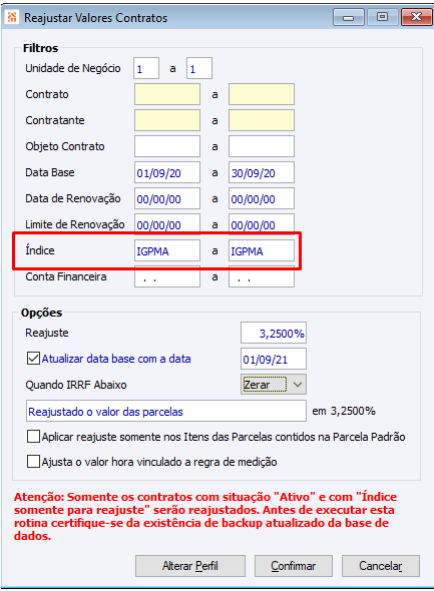The width and height of the screenshot is (434, 591).
Task: Click the Reajuste percentage field 3,2500%
Action: point(273,333)
